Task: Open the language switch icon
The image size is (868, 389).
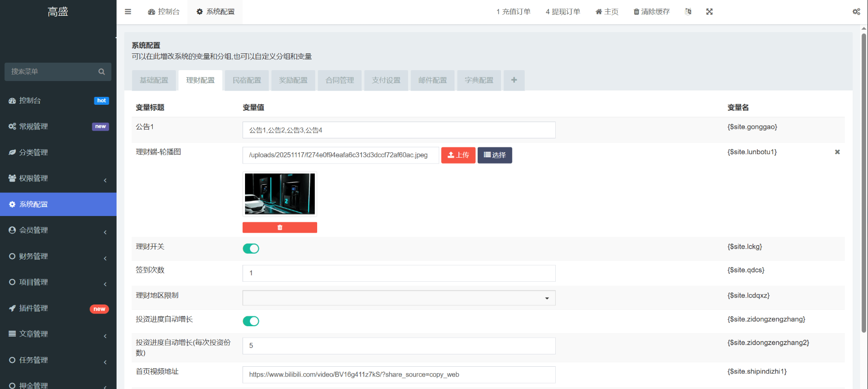Action: click(x=688, y=12)
